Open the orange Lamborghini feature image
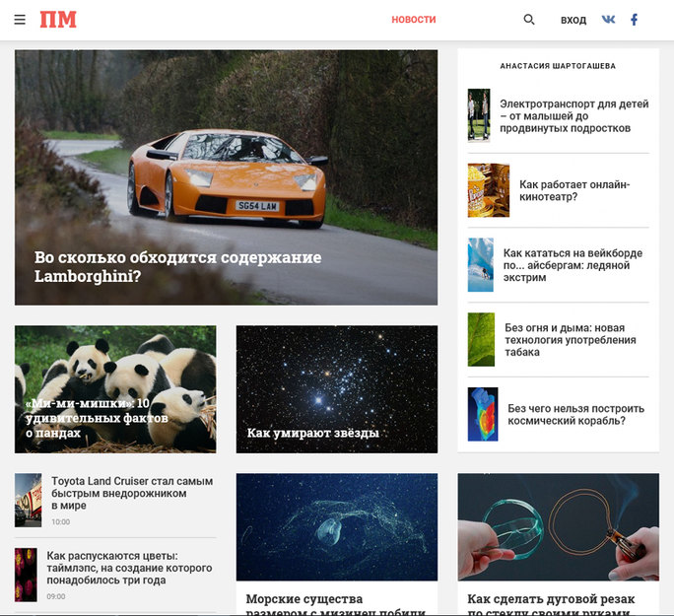The width and height of the screenshot is (674, 616). [x=226, y=177]
